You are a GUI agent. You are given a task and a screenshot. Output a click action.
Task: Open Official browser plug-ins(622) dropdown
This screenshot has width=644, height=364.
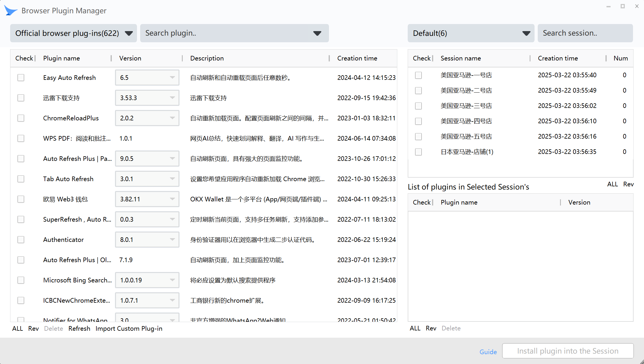[x=74, y=33]
